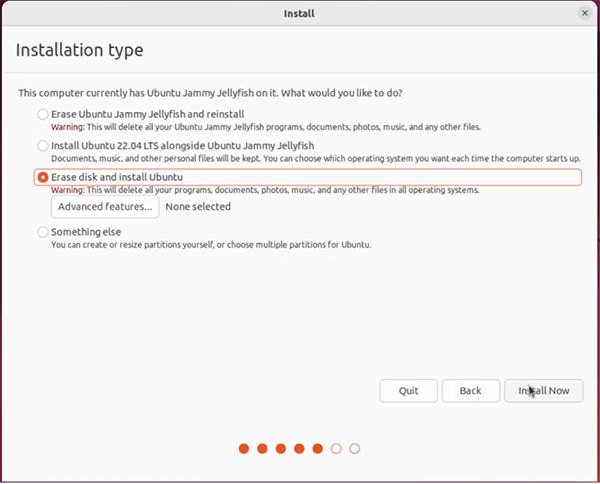
Task: Go Back to previous installer step
Action: click(471, 391)
